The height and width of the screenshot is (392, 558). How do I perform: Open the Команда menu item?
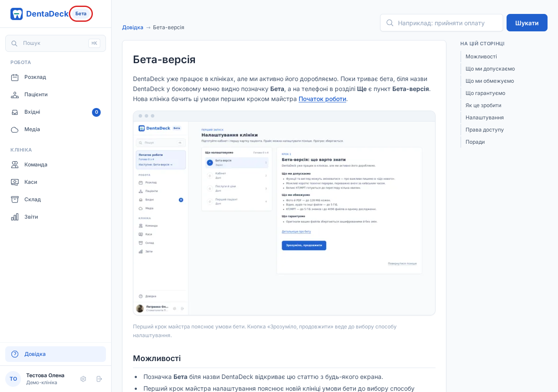[x=55, y=165]
